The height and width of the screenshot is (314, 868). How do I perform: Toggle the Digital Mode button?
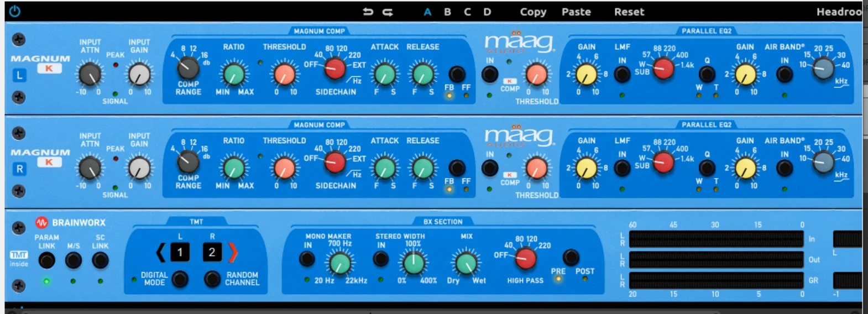180,279
